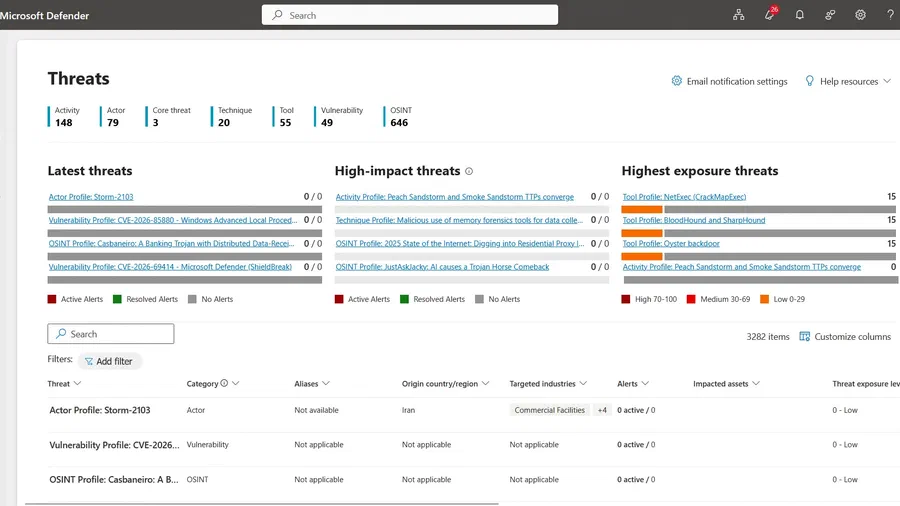This screenshot has height=506, width=900.
Task: Click Email notification settings
Action: (730, 81)
